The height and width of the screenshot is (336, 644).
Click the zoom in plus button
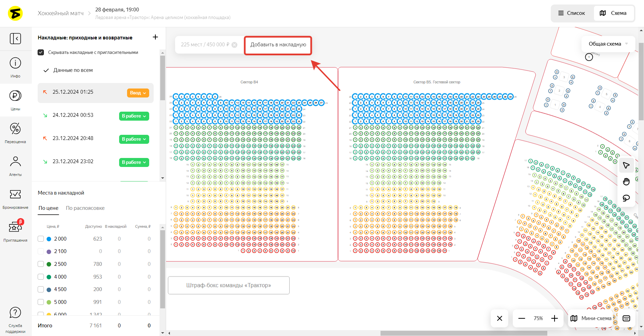coord(555,318)
